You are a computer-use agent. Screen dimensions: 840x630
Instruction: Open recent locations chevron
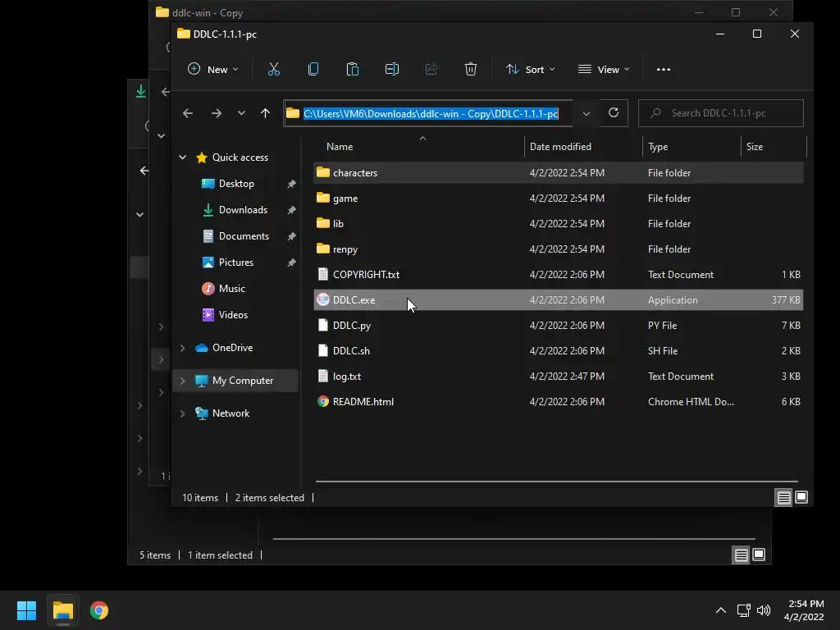click(241, 113)
